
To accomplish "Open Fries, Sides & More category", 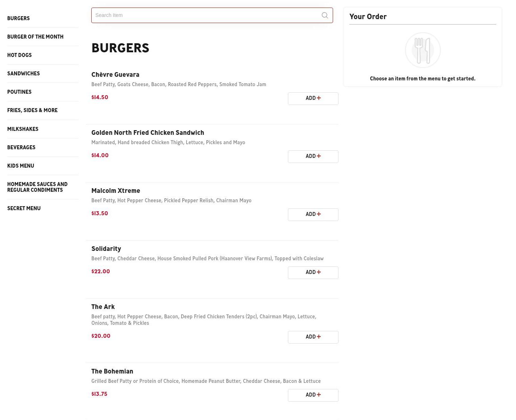I will (32, 110).
